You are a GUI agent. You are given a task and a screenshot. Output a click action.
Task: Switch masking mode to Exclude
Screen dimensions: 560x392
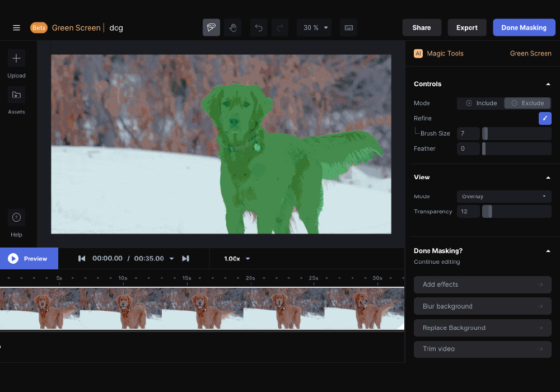528,103
